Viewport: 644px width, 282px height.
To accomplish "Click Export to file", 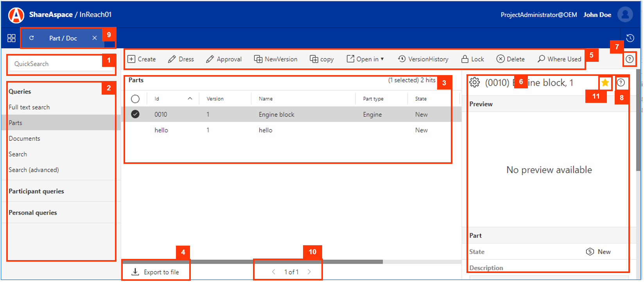I will coord(155,272).
